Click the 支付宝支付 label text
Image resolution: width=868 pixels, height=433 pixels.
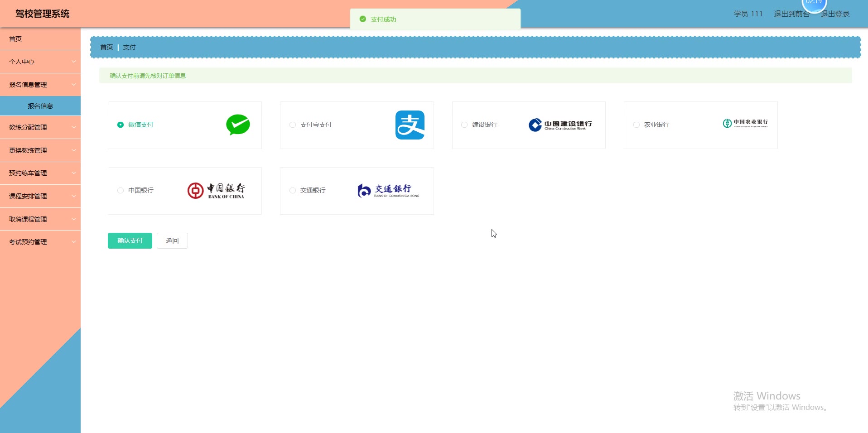point(316,125)
